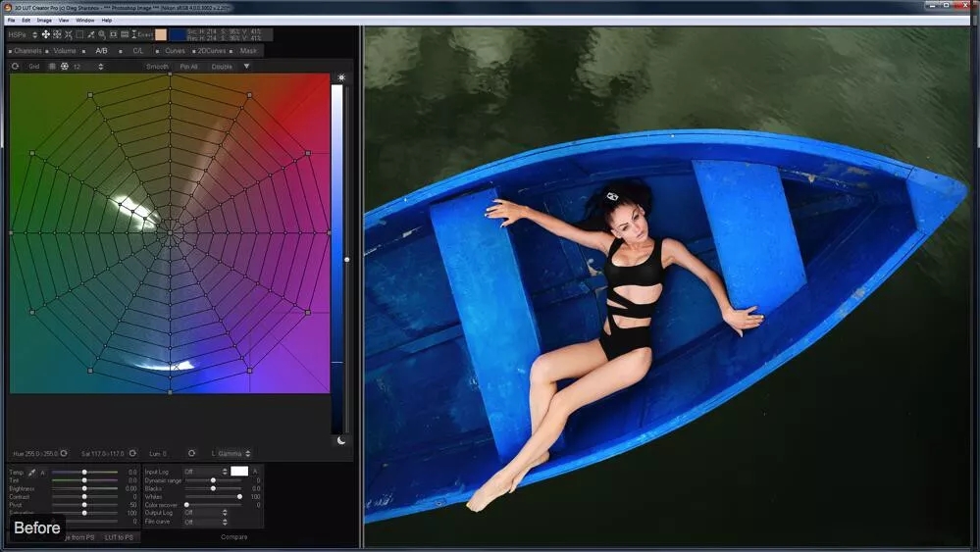980x552 pixels.
Task: Click the Tint slider handle
Action: [x=84, y=480]
